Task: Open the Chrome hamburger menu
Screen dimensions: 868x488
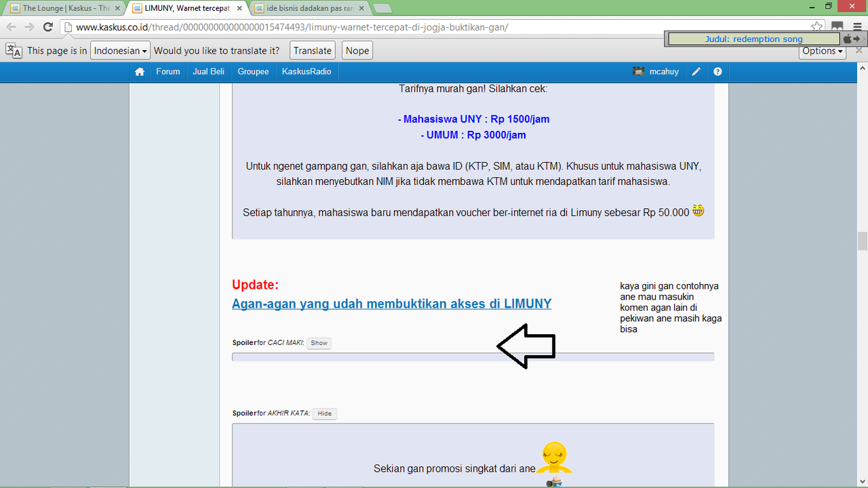Action: (858, 27)
